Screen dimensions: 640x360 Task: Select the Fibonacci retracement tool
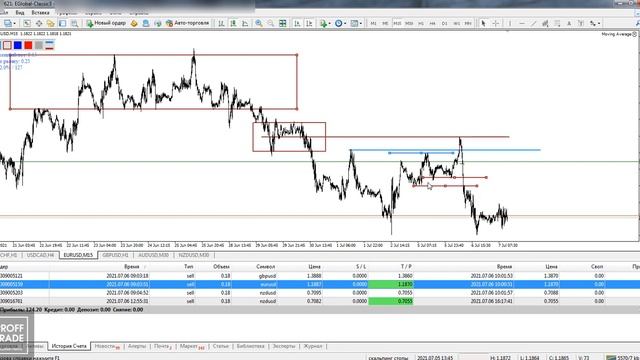pos(557,23)
